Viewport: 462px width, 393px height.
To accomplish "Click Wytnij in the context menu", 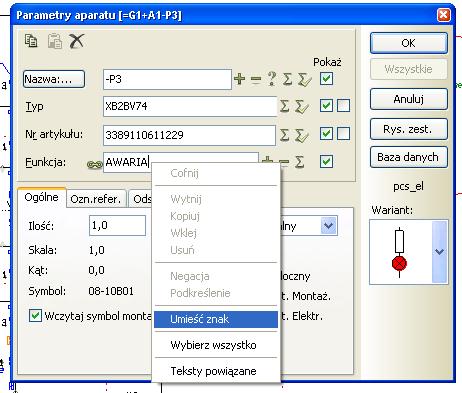I will [216, 199].
